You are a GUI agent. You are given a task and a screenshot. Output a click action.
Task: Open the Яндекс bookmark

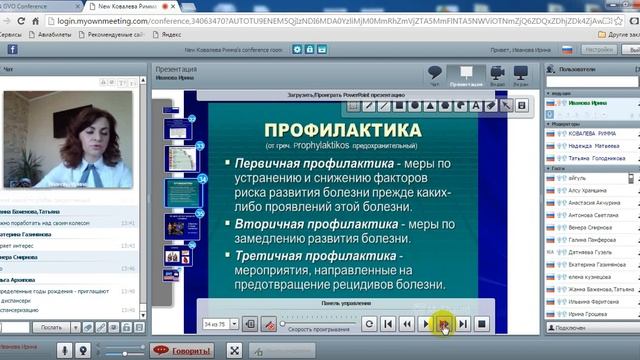[x=167, y=35]
